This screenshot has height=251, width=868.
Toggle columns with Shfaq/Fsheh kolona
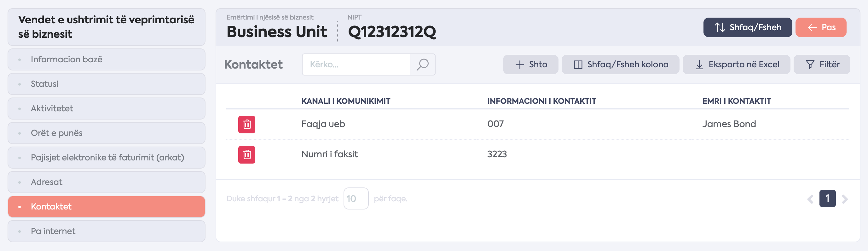pyautogui.click(x=620, y=64)
